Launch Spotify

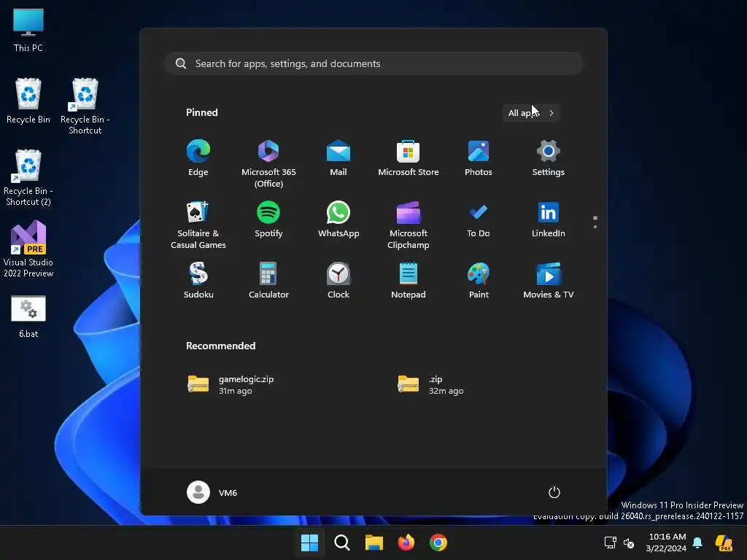coord(268,220)
